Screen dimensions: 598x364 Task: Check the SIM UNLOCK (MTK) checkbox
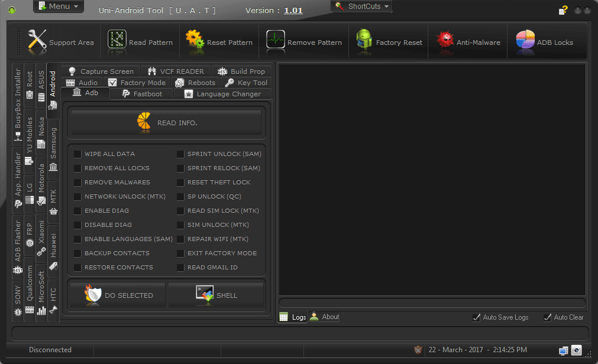point(180,225)
